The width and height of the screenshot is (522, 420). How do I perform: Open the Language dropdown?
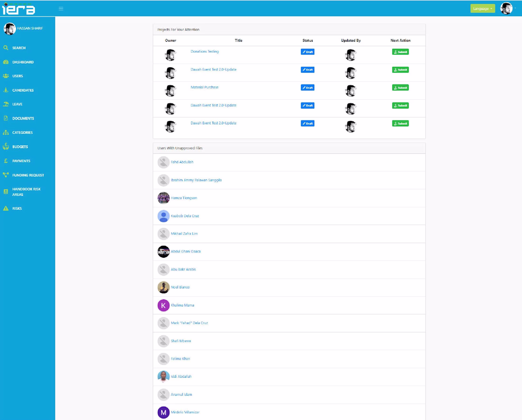click(483, 9)
